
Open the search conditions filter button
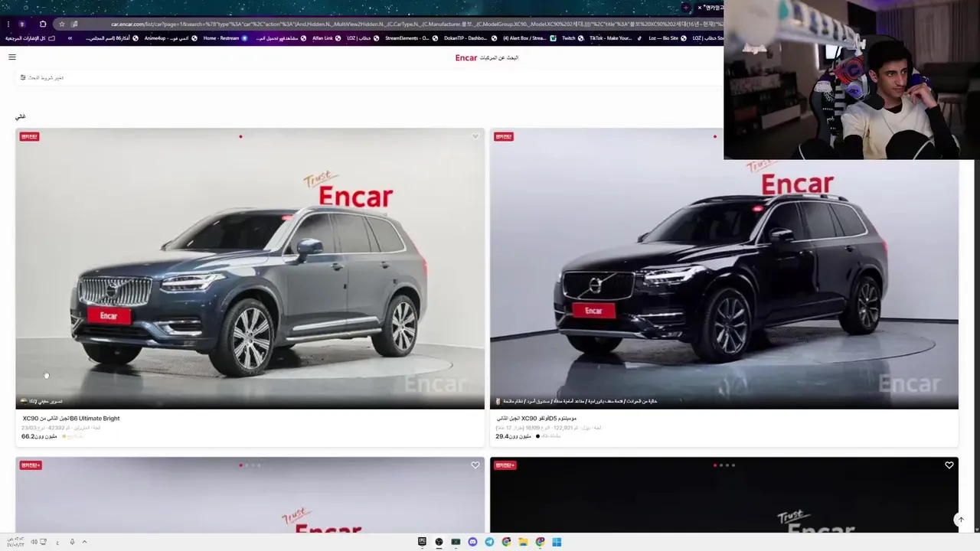click(42, 77)
